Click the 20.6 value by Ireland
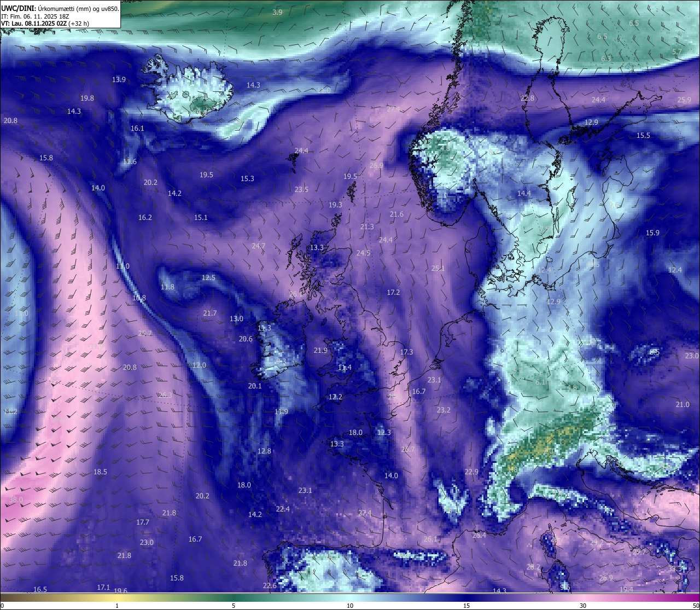This screenshot has height=610, width=700. pyautogui.click(x=246, y=339)
